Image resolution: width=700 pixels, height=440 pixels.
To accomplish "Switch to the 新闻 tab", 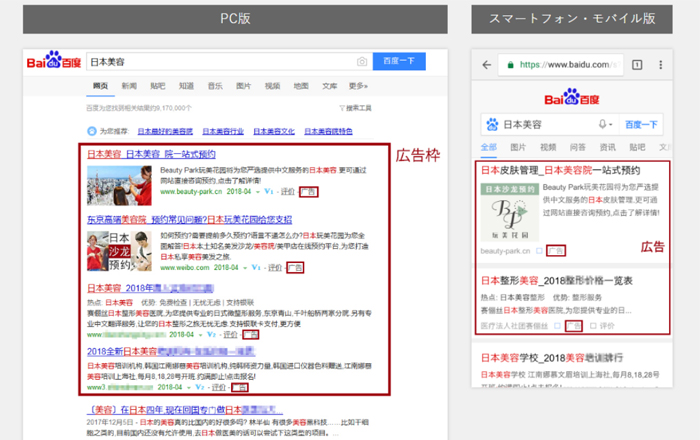I will 129,86.
